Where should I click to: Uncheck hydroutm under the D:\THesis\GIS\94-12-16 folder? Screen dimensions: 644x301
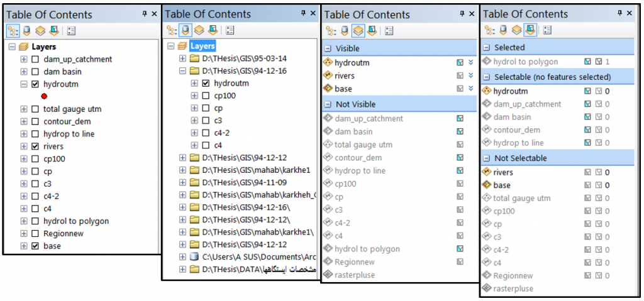click(206, 83)
